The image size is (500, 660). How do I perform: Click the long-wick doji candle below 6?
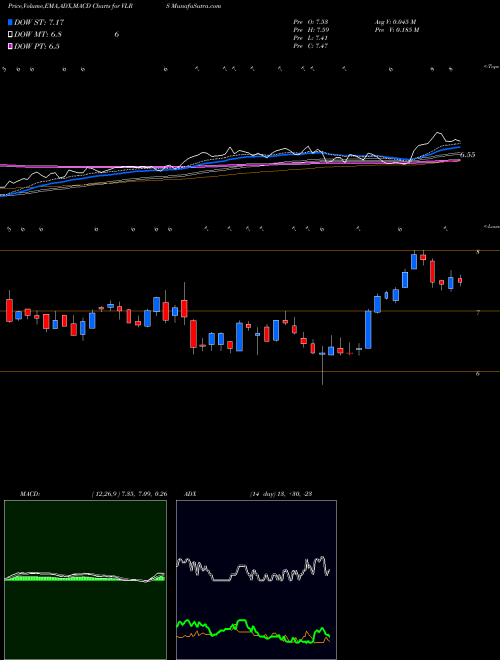tap(322, 365)
